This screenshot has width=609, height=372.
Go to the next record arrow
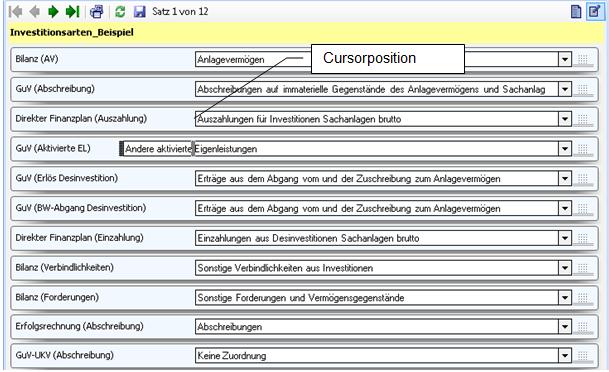[x=53, y=12]
